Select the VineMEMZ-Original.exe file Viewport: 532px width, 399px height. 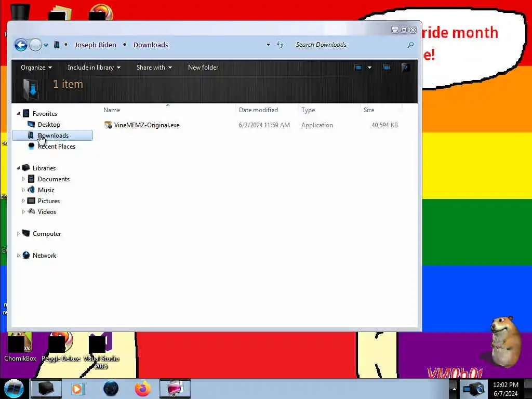[x=147, y=125]
